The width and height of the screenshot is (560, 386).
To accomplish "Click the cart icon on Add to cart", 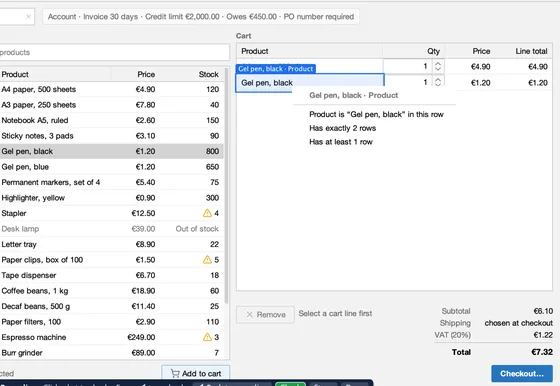I will [175, 373].
